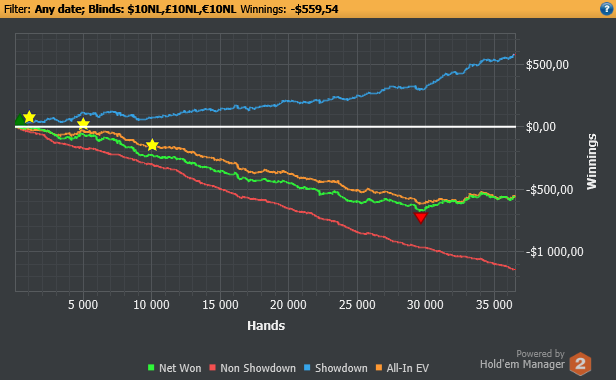Click the -$1 000,00 axis label
This screenshot has width=616, height=380.
point(555,252)
